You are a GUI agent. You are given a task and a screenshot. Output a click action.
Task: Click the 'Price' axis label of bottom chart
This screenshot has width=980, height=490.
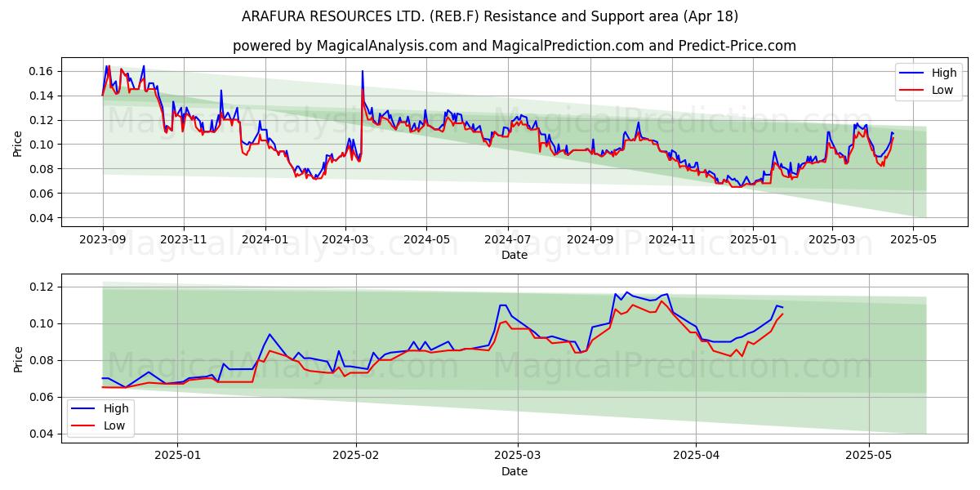point(17,359)
